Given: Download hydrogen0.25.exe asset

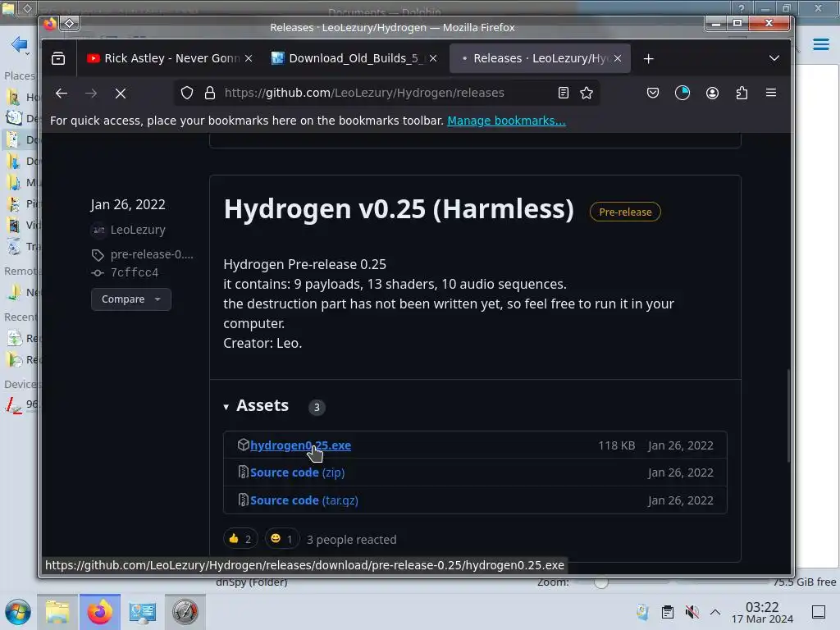Looking at the screenshot, I should pos(300,445).
